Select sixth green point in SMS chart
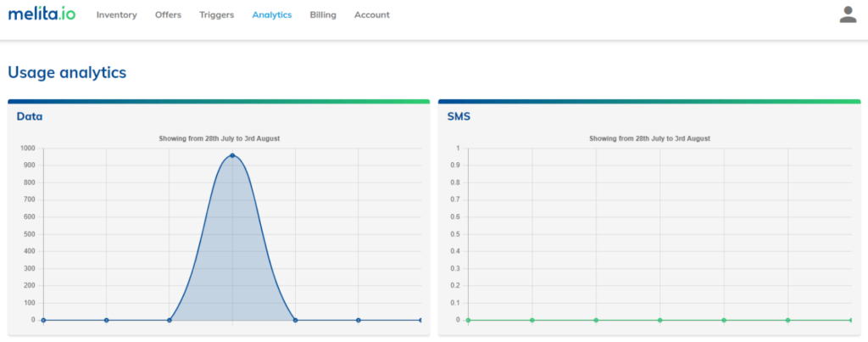868x342 pixels. pos(788,320)
